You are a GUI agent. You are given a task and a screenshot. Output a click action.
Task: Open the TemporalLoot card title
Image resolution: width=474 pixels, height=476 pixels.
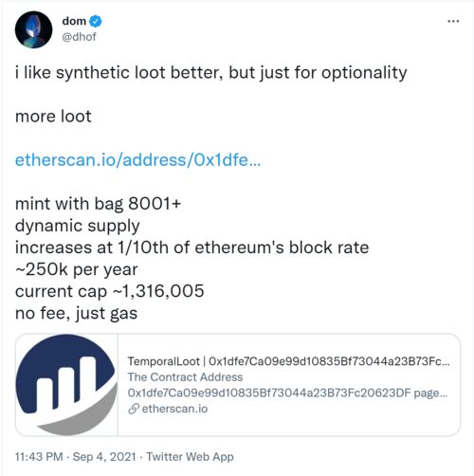click(288, 361)
